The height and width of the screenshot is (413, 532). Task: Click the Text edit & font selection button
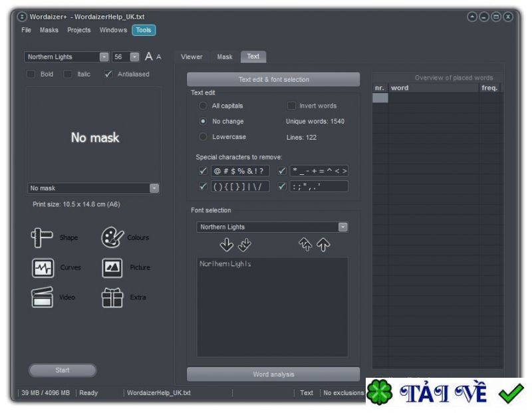[x=273, y=79]
